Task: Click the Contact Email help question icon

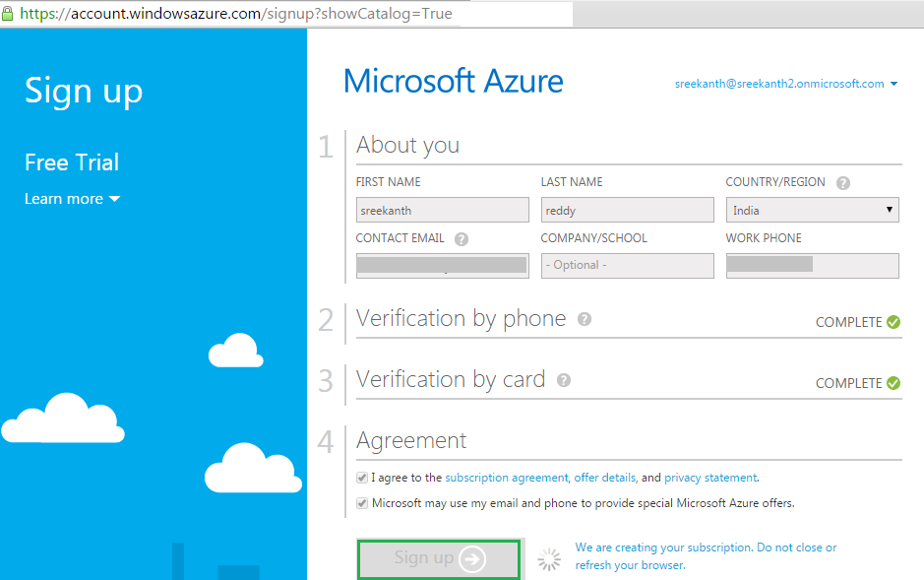Action: point(462,238)
